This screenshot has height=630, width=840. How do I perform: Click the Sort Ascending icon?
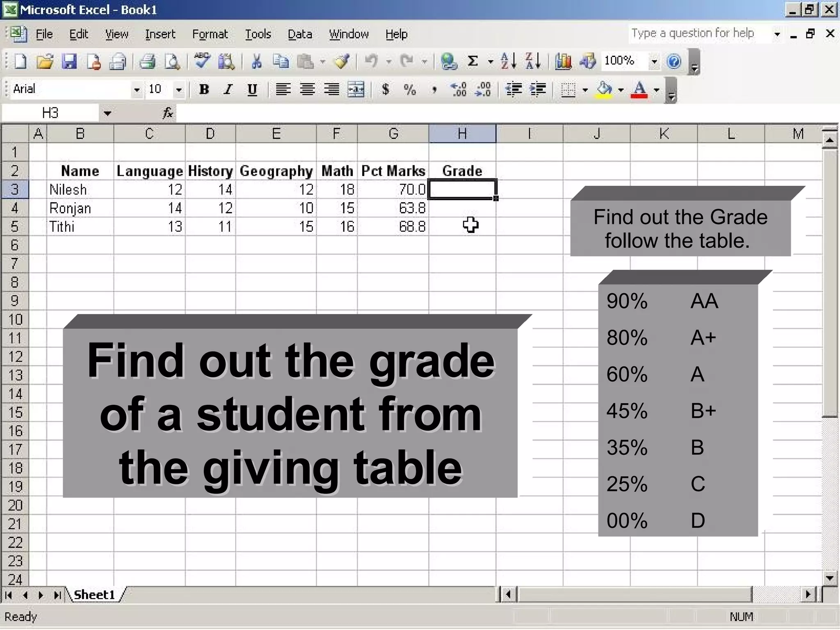click(x=508, y=62)
